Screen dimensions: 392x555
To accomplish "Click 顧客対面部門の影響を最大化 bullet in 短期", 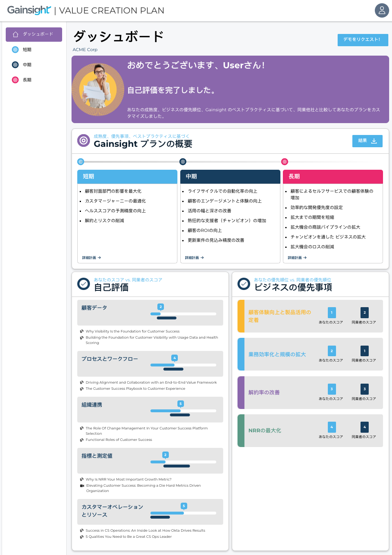I will pos(113,191).
